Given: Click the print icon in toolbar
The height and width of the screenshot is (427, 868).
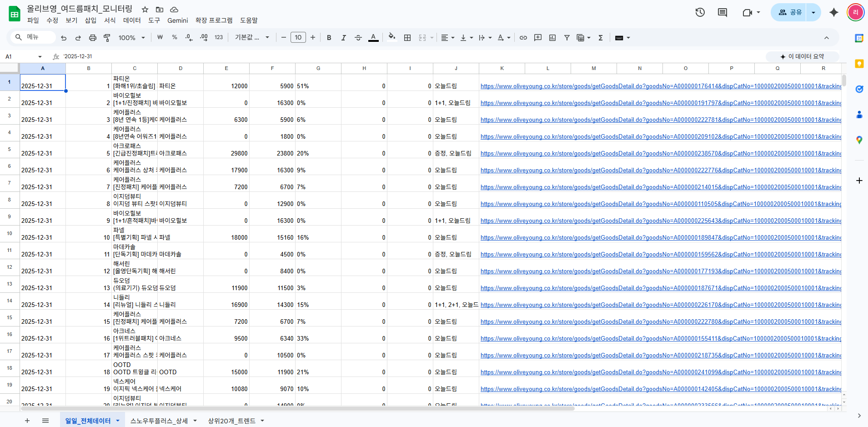Looking at the screenshot, I should [93, 38].
